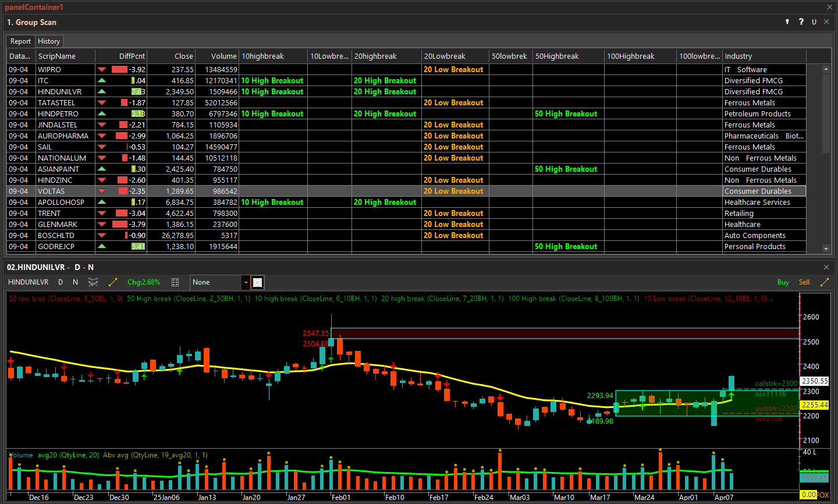The width and height of the screenshot is (838, 504).
Task: Click the light bulb icon in Group Scan header
Action: tap(787, 22)
